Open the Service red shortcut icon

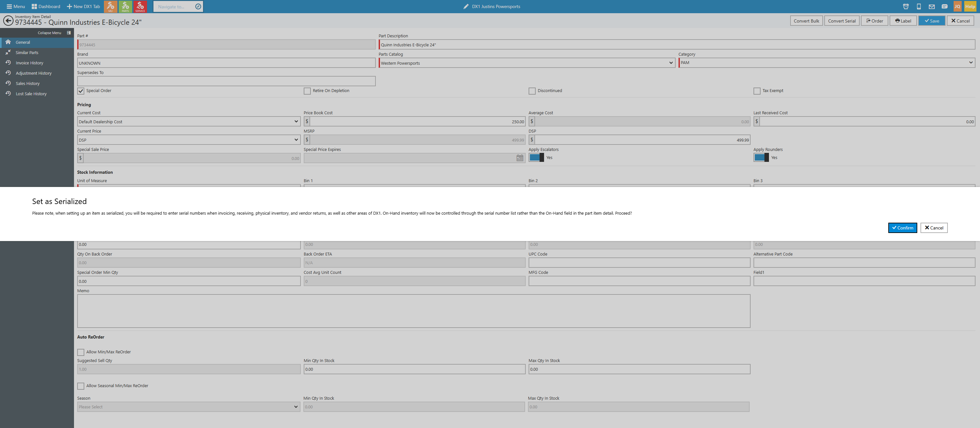click(140, 6)
